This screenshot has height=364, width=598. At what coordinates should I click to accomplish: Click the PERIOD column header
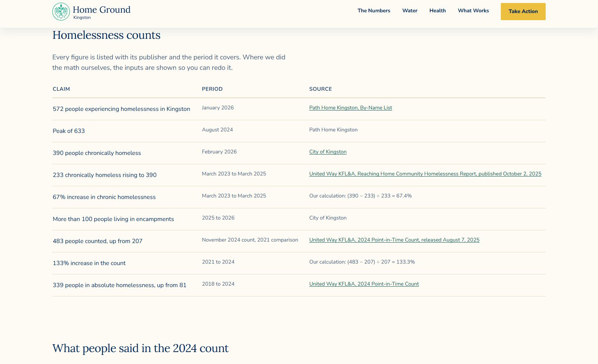tap(212, 89)
